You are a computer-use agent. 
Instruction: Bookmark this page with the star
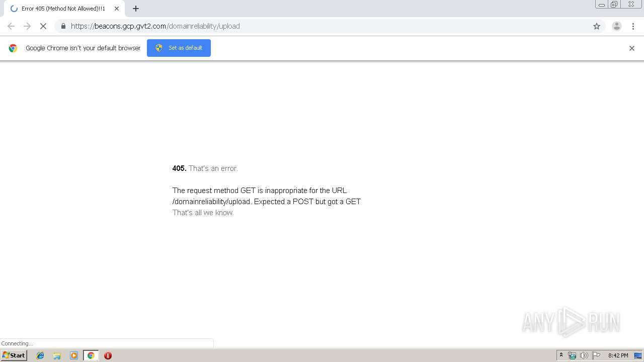[x=597, y=26]
